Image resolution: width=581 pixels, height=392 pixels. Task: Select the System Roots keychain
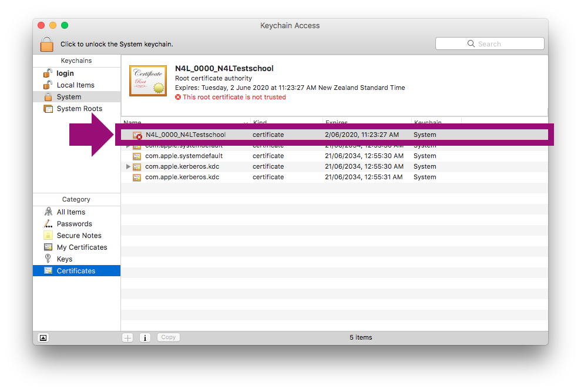click(79, 109)
